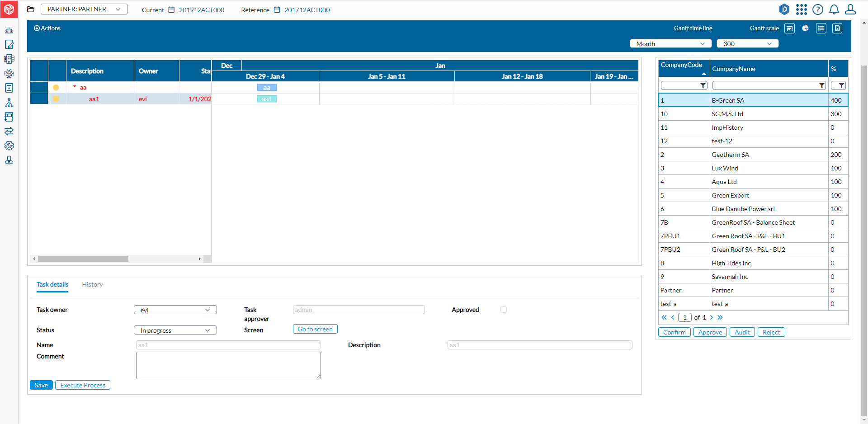Switch to the pie chart view icon

pyautogui.click(x=805, y=28)
